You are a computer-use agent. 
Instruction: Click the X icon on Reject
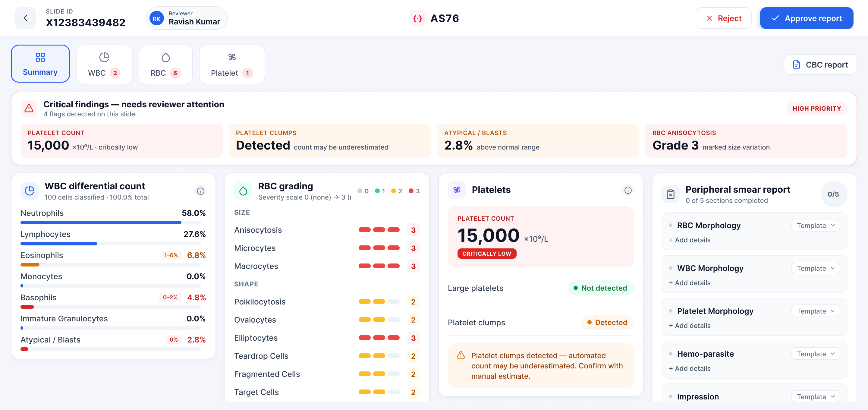pos(709,18)
